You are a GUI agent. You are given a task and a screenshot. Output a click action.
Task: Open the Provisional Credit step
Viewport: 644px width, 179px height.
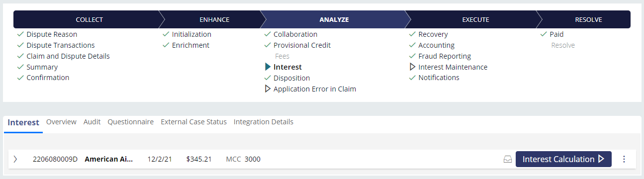point(302,45)
